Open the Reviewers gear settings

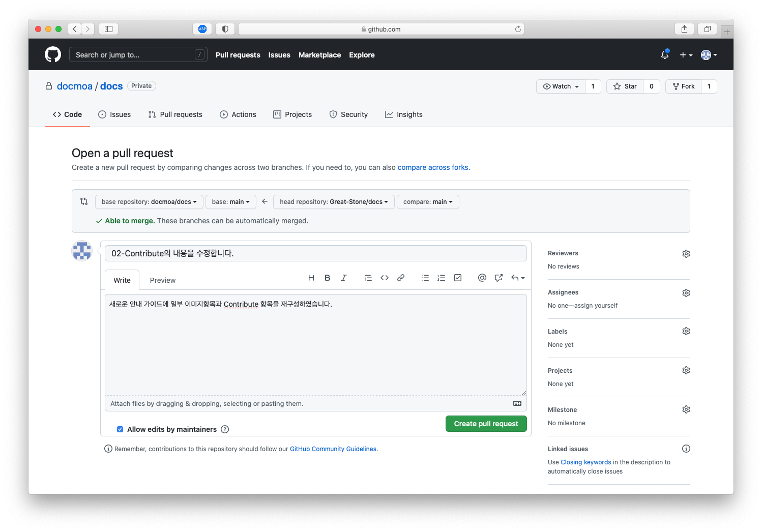point(686,254)
